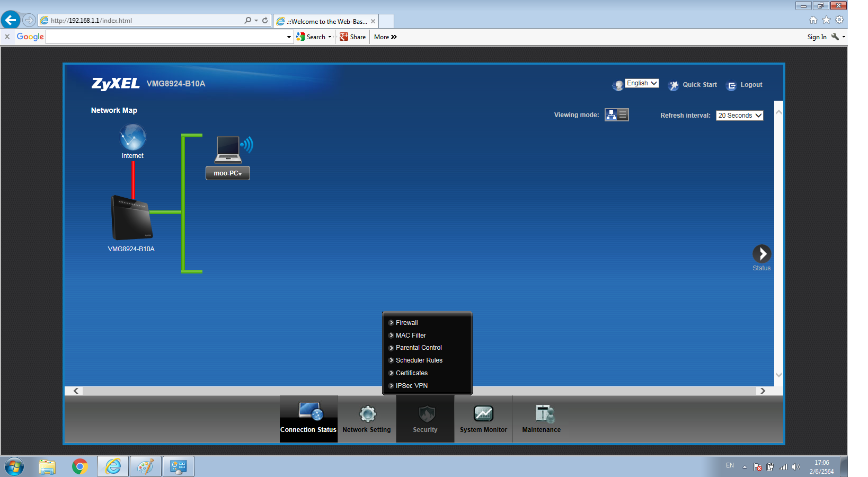Click the Google toolbar Search button
Viewport: 868px width, 477px height.
(x=311, y=37)
